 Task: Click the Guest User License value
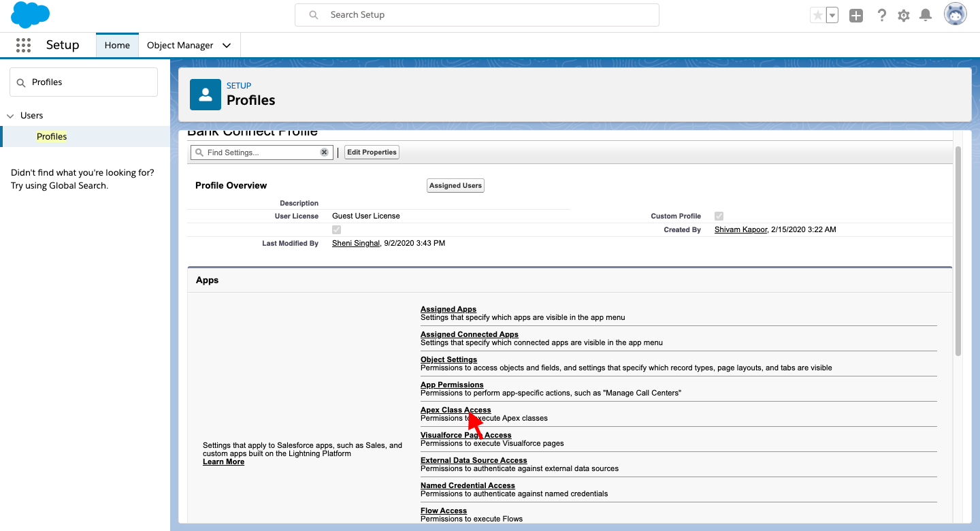[366, 216]
